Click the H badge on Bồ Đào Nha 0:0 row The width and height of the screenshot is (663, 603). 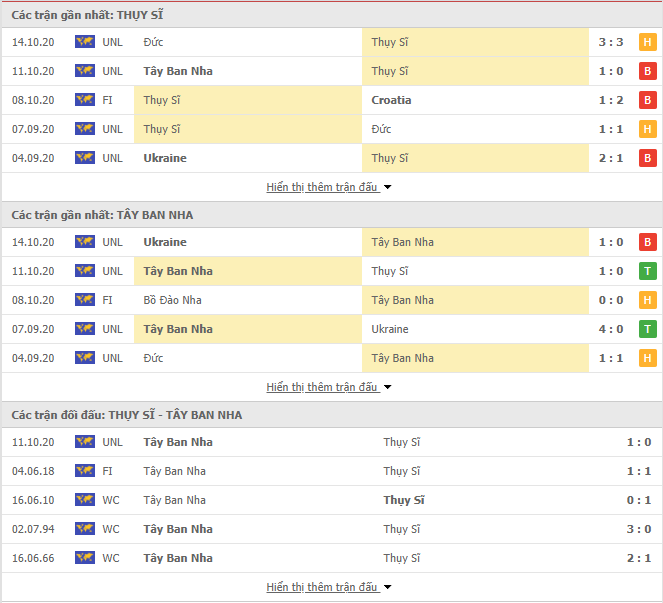tap(647, 300)
